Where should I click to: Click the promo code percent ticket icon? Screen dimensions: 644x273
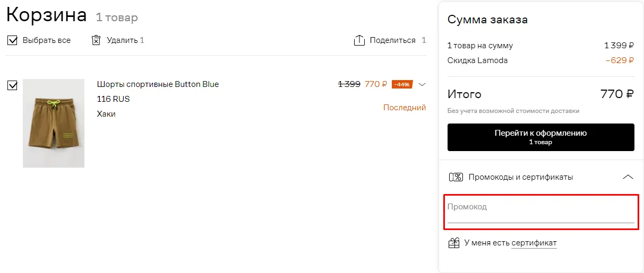coord(456,177)
